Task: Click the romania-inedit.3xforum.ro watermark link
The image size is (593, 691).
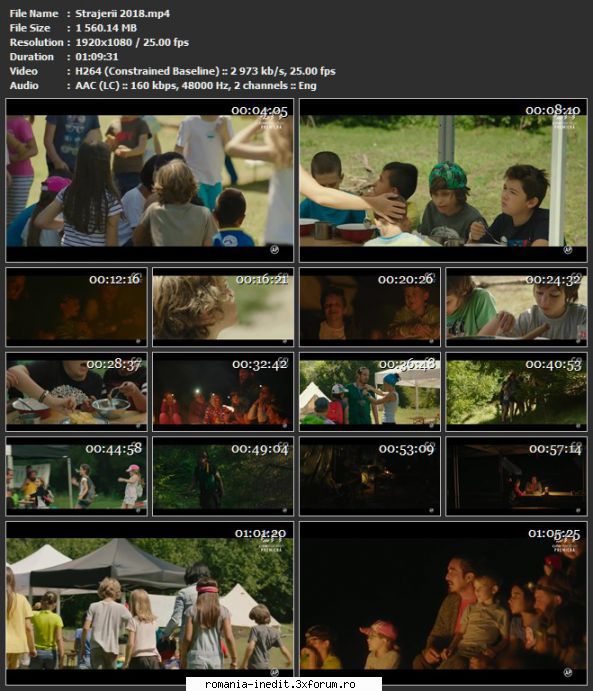Action: tap(280, 684)
